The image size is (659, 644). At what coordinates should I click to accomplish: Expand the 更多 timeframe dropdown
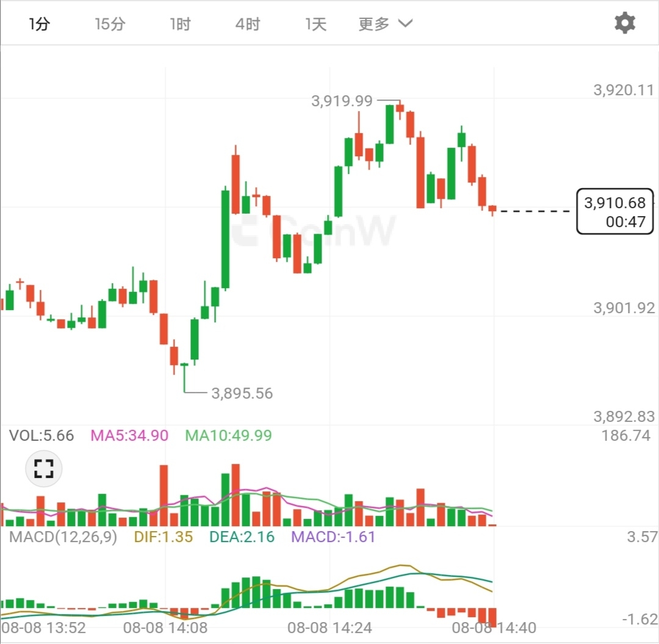[385, 24]
